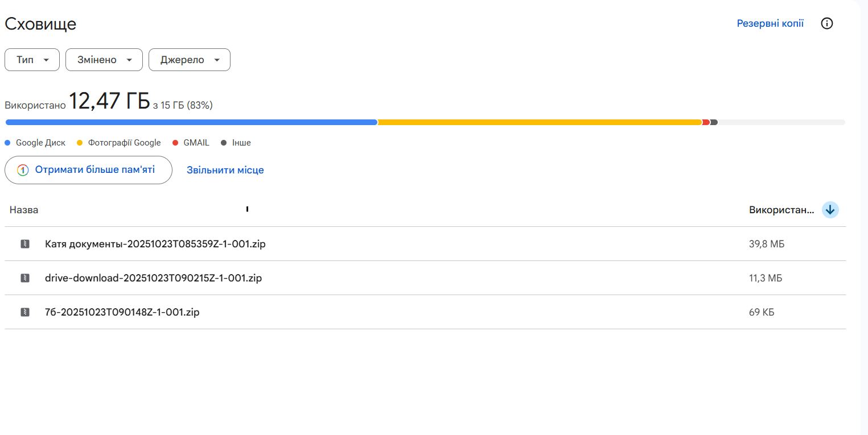Click zip icon of Катя документы file
868x435 pixels.
(x=25, y=244)
